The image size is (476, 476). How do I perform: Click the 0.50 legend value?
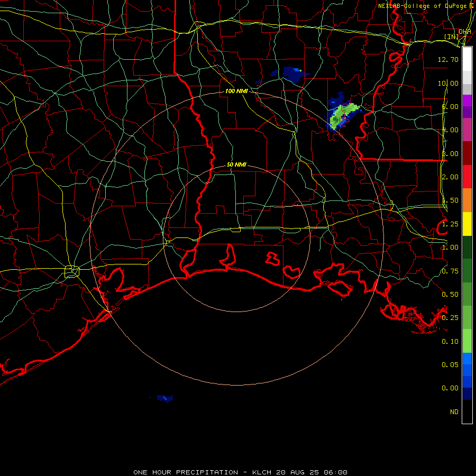tap(450, 295)
